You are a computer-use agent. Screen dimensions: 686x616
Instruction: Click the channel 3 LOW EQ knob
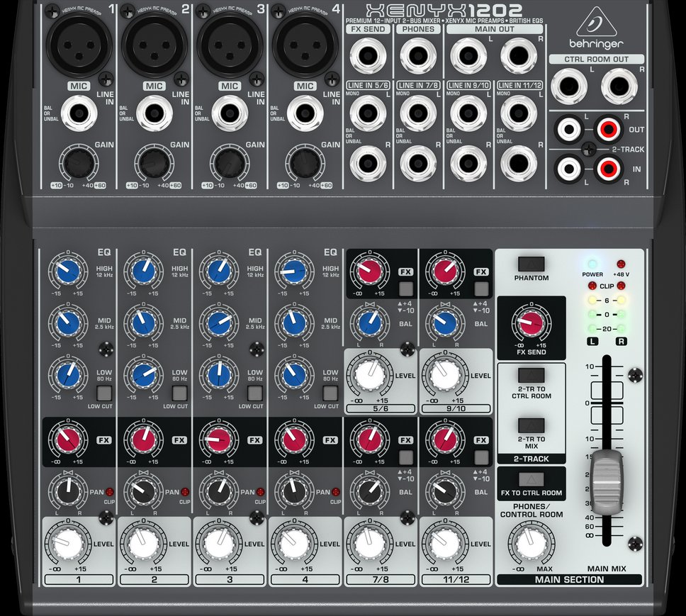219,376
